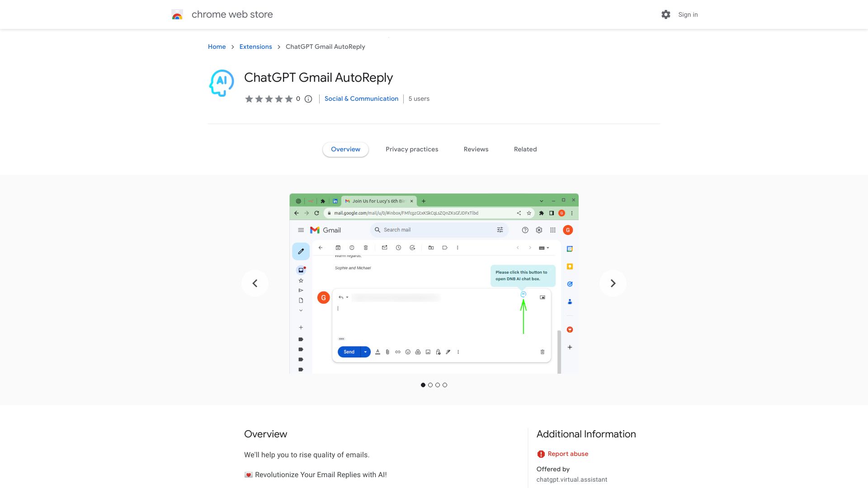Click the Extensions breadcrumb navigation item
868x488 pixels.
click(x=255, y=46)
